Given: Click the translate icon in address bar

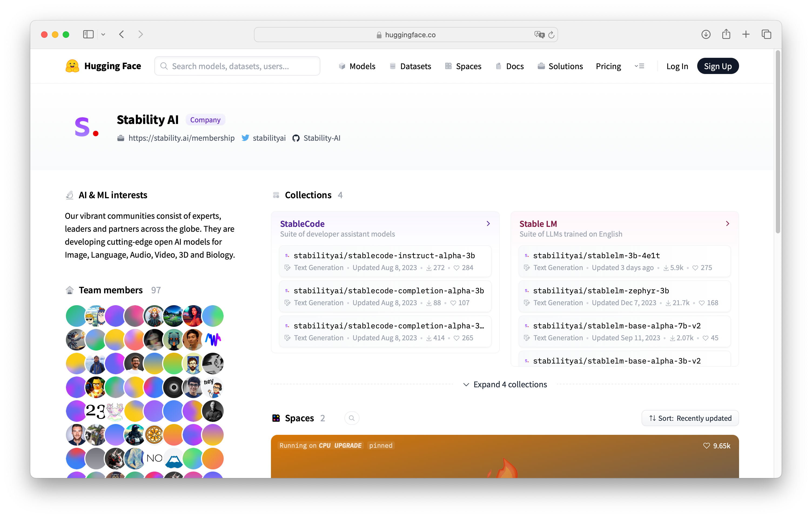Looking at the screenshot, I should [x=539, y=35].
